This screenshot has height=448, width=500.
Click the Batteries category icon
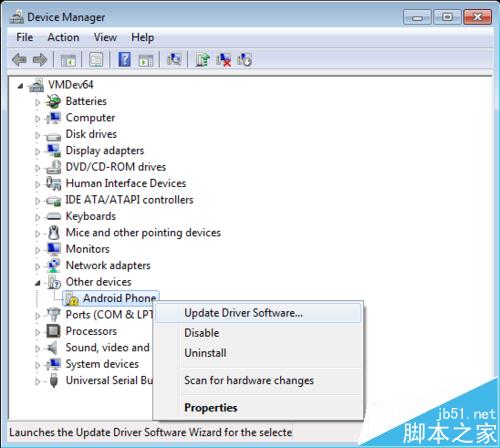[53, 101]
